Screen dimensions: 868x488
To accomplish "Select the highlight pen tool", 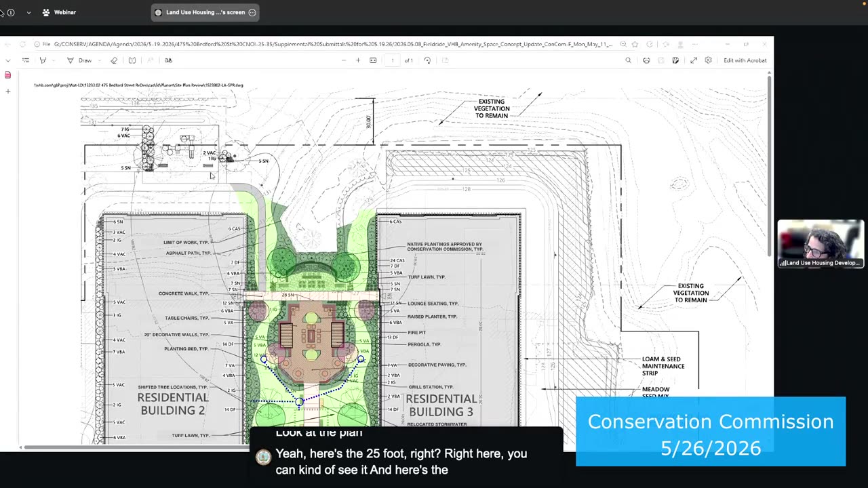I will (42, 60).
